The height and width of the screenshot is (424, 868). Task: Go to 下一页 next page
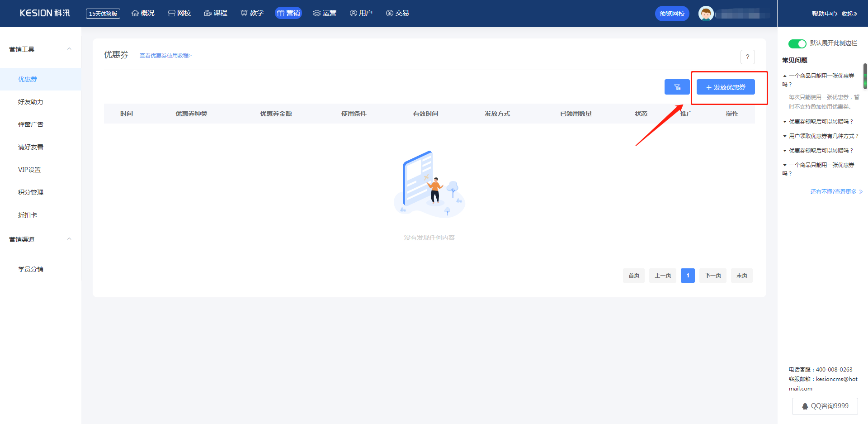tap(712, 275)
